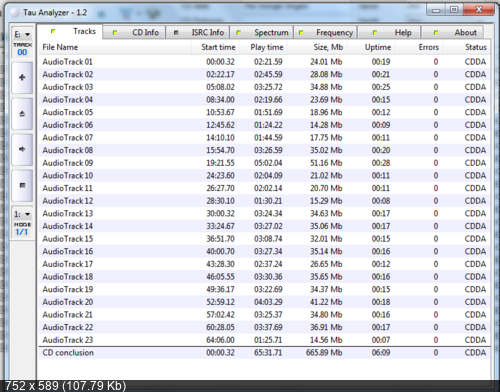
Task: Select the AudioTrack 03 row
Action: tap(264, 87)
